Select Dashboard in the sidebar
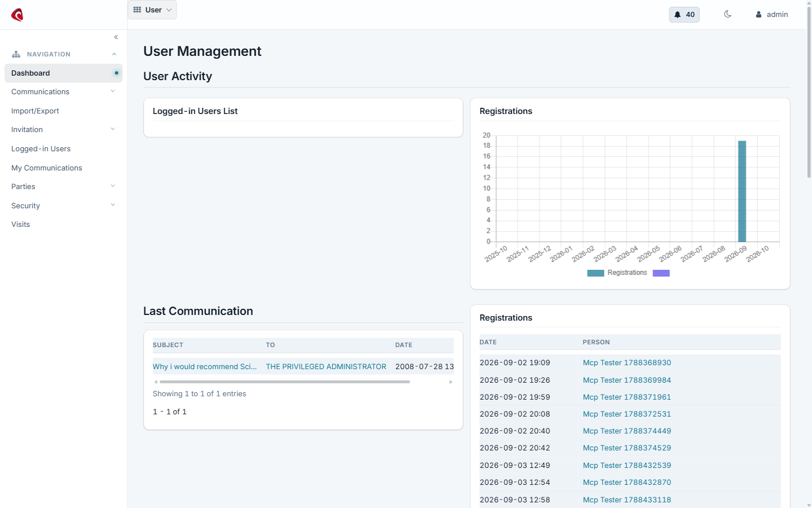 [64, 73]
